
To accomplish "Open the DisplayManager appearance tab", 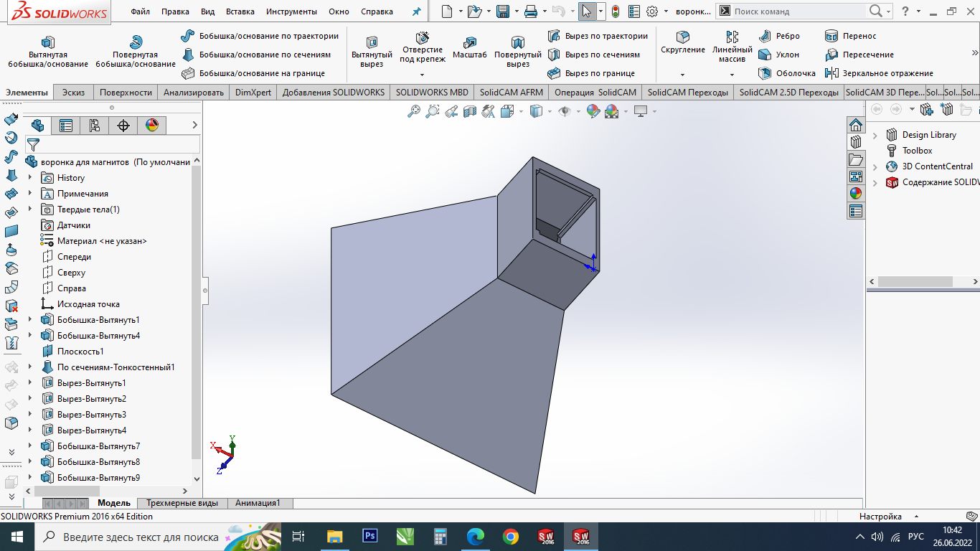I will pyautogui.click(x=151, y=126).
